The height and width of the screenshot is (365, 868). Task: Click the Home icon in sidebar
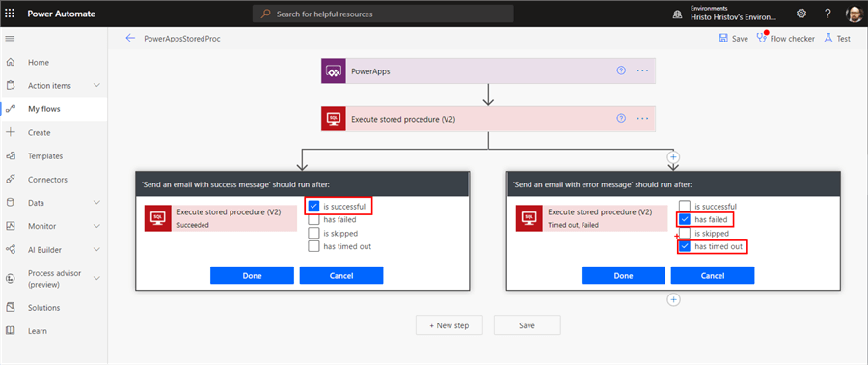10,63
